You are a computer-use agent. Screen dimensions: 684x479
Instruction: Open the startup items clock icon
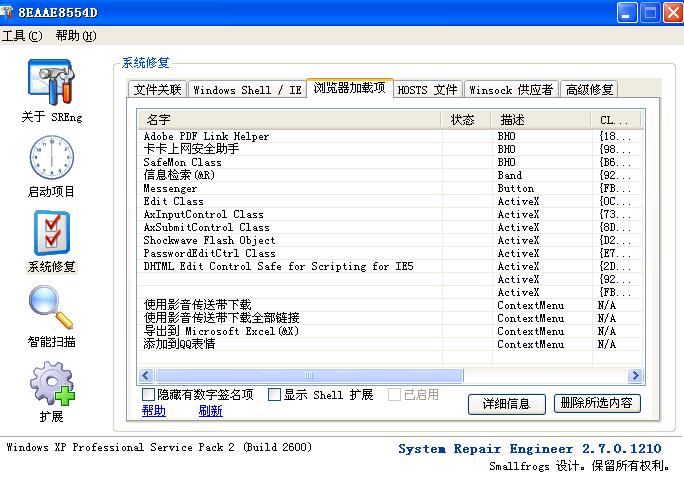(51, 157)
